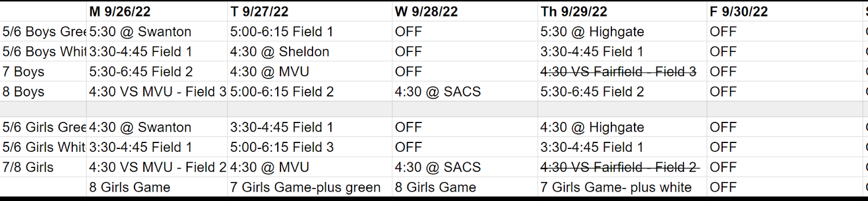Select 8 Boys 4:30 @ SACS cell

click(x=465, y=92)
